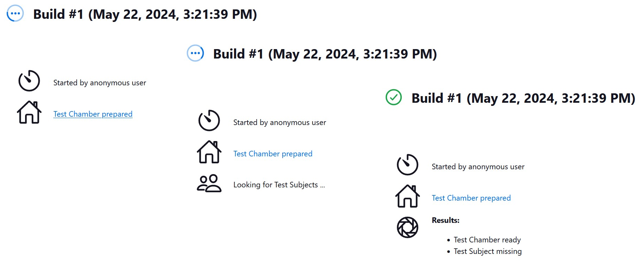This screenshot has width=644, height=272.
Task: Open Test Chamber prepared link above Results
Action: tap(471, 198)
